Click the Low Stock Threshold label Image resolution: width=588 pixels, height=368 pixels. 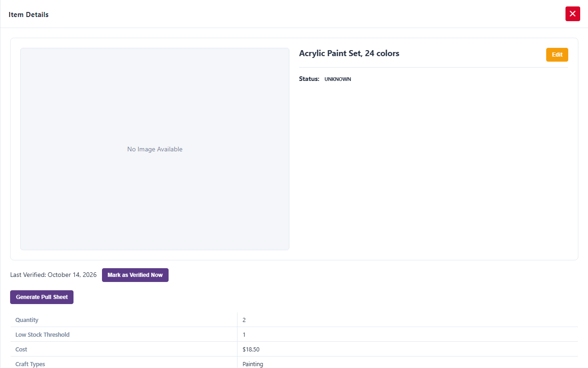42,335
